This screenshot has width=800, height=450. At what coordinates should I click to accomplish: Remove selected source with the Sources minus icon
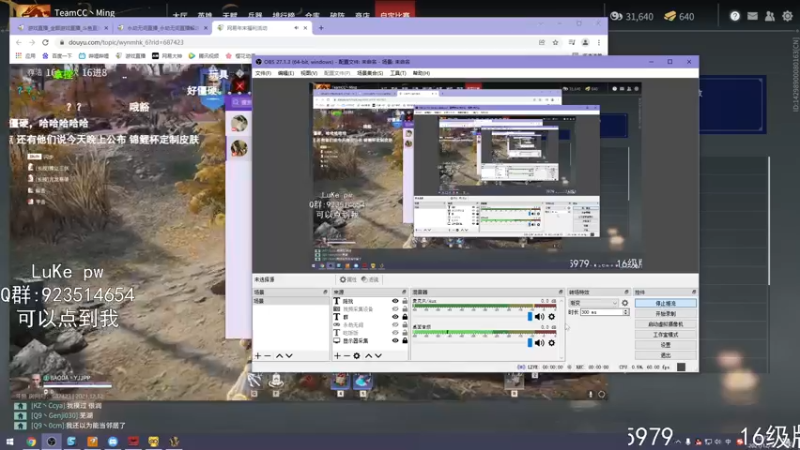(346, 356)
